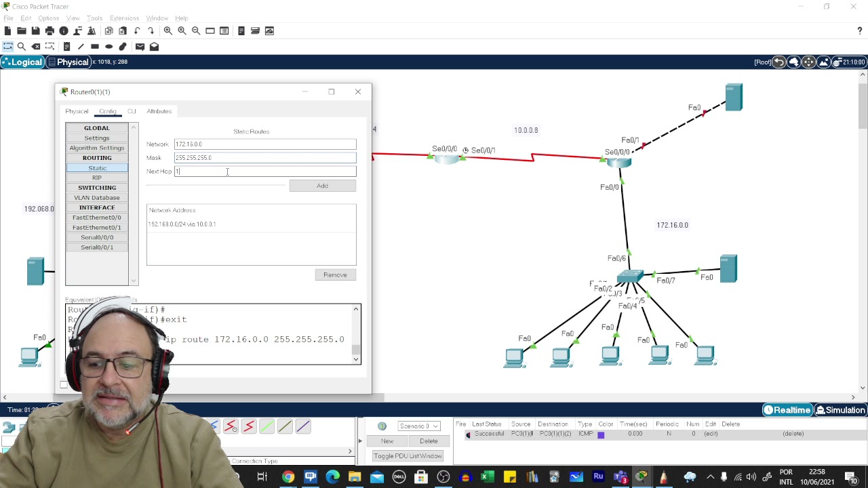Select Serial0/0/0 interface

(97, 237)
